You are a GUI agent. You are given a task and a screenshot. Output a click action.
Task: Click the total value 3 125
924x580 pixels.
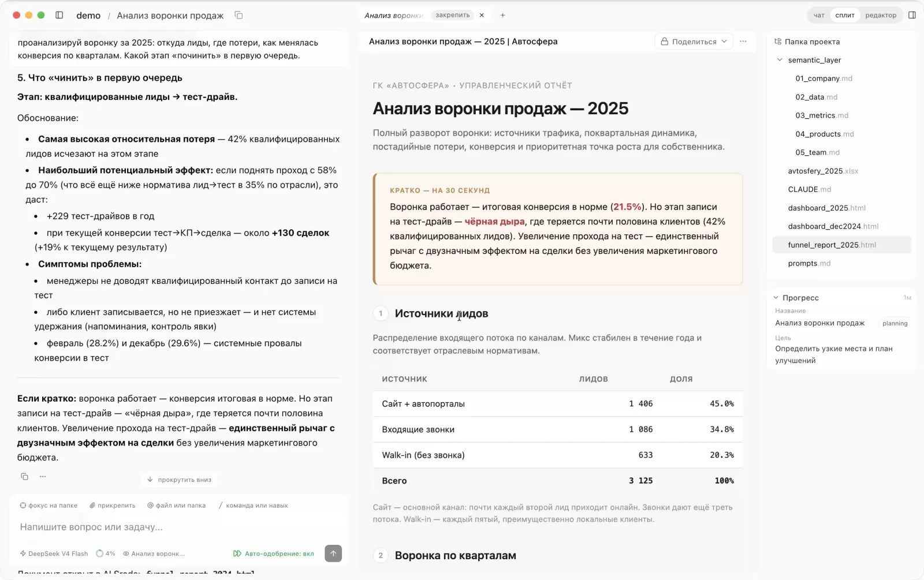coord(640,480)
